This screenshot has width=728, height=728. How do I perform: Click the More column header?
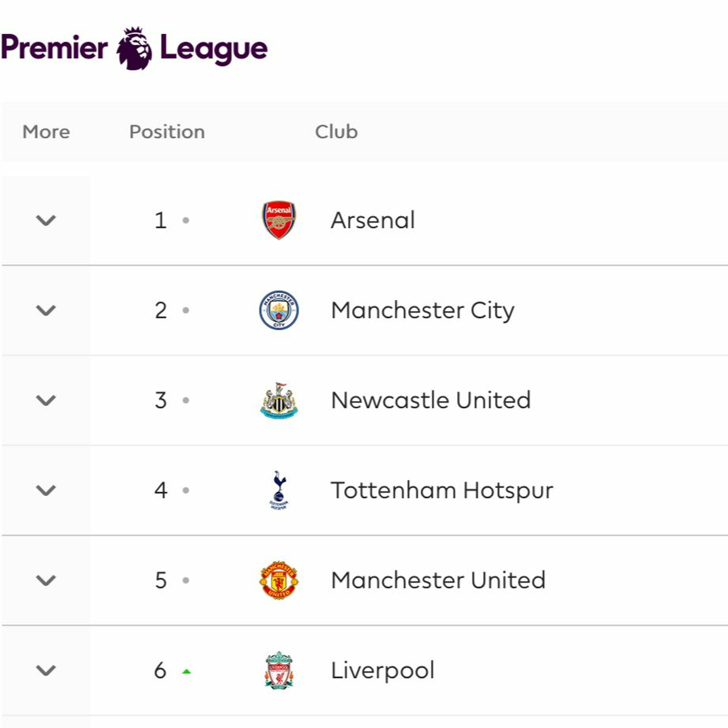click(x=46, y=132)
